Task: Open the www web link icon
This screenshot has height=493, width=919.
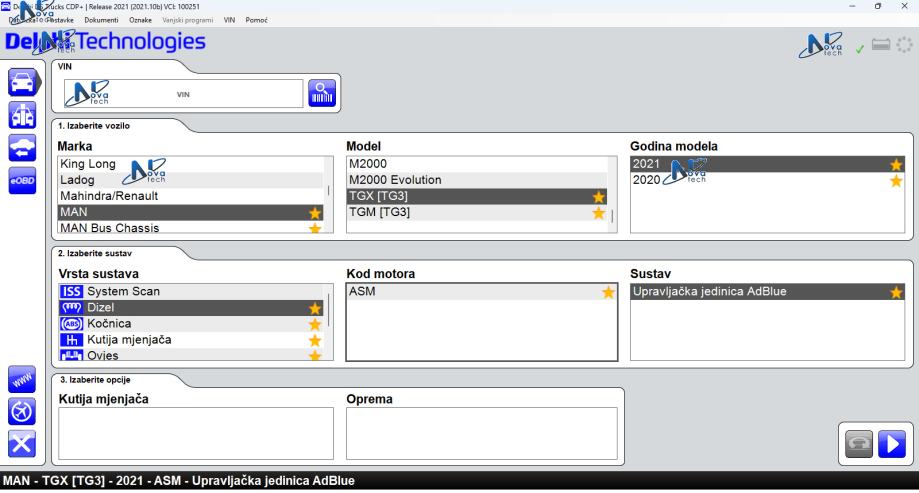Action: [22, 379]
